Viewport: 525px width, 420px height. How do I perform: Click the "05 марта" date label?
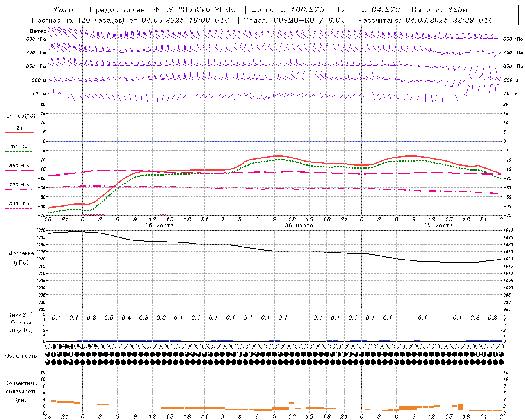[x=160, y=226]
